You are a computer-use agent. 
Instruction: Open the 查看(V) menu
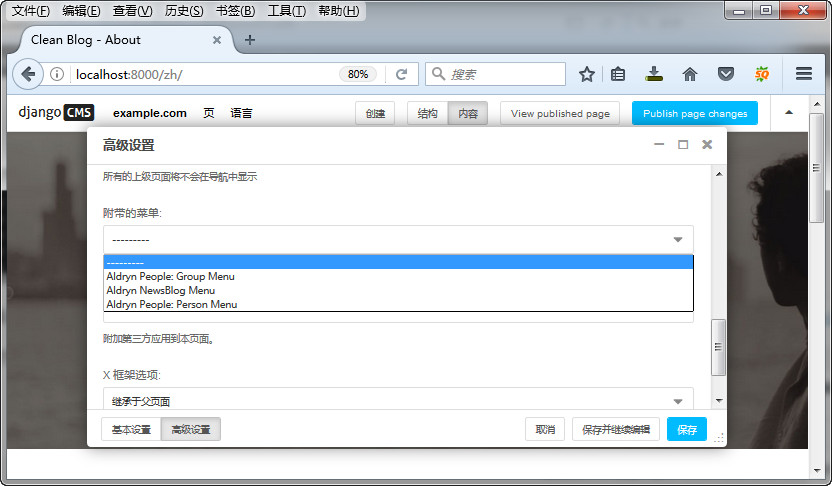133,11
